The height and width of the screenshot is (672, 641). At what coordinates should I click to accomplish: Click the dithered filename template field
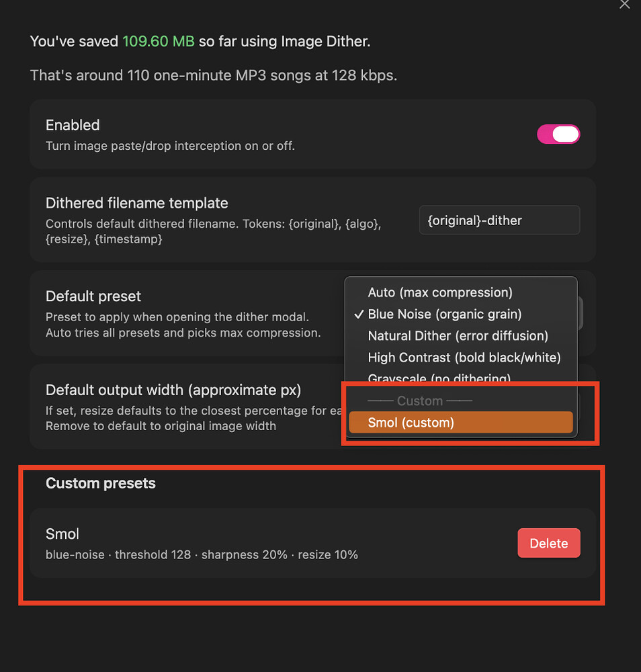click(499, 220)
